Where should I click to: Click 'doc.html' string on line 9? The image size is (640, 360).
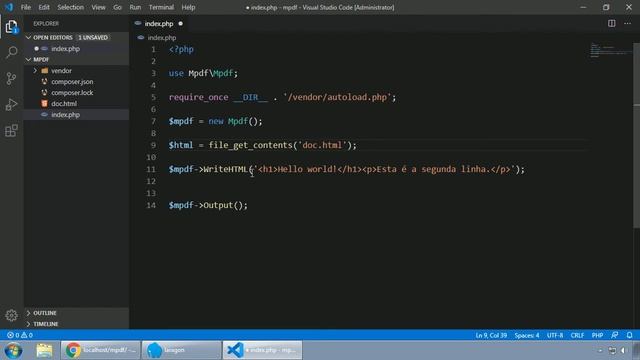click(322, 145)
